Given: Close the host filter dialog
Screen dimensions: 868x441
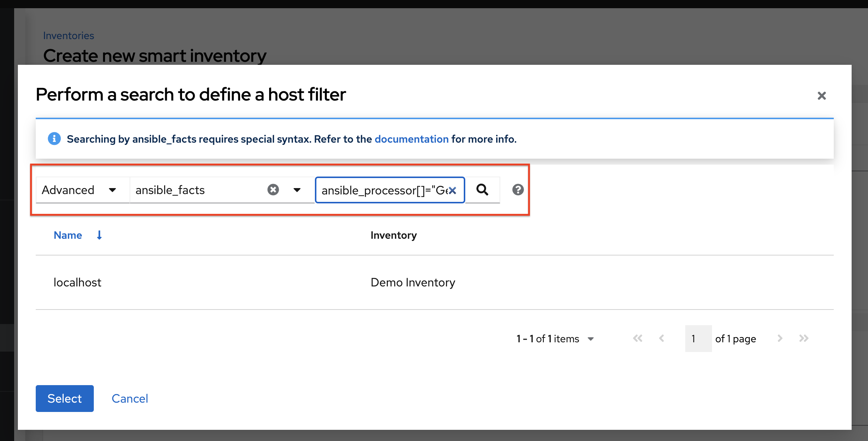Looking at the screenshot, I should [821, 96].
